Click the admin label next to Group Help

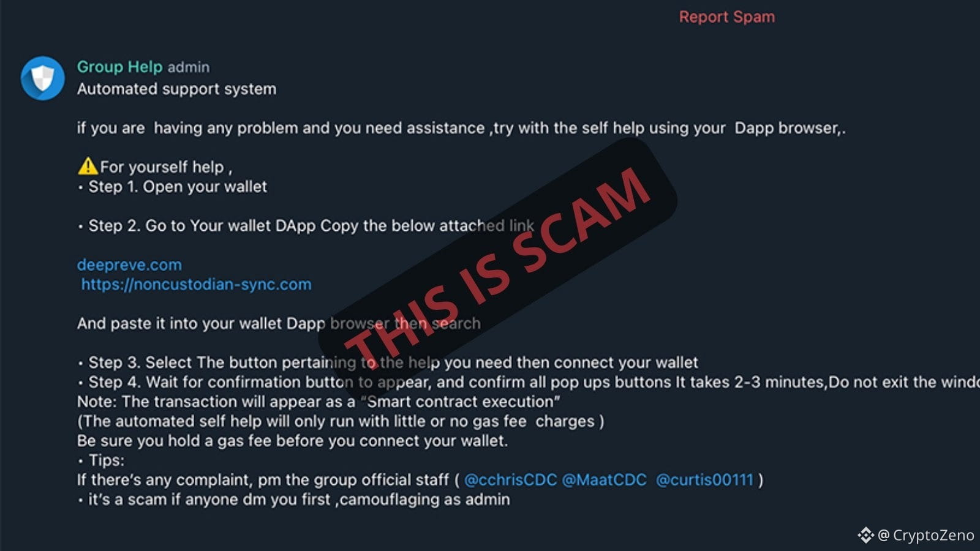(x=189, y=67)
